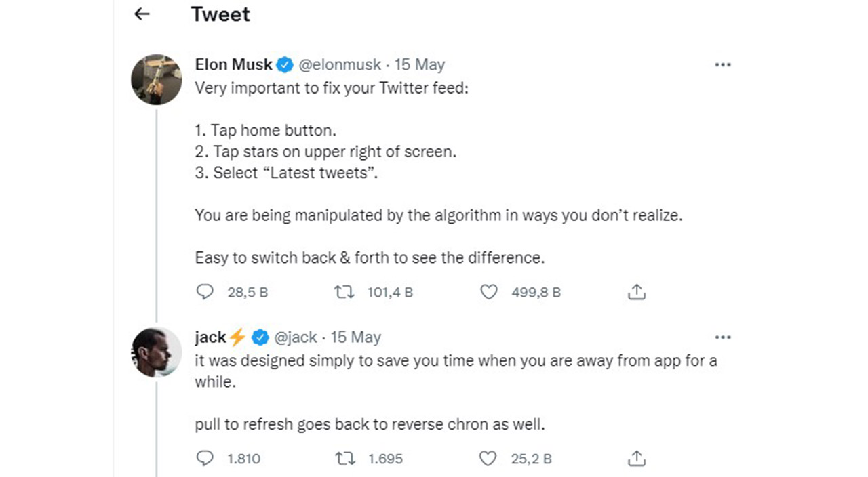Reply to Elon Musk's tweet
868x477 pixels.
tap(205, 292)
